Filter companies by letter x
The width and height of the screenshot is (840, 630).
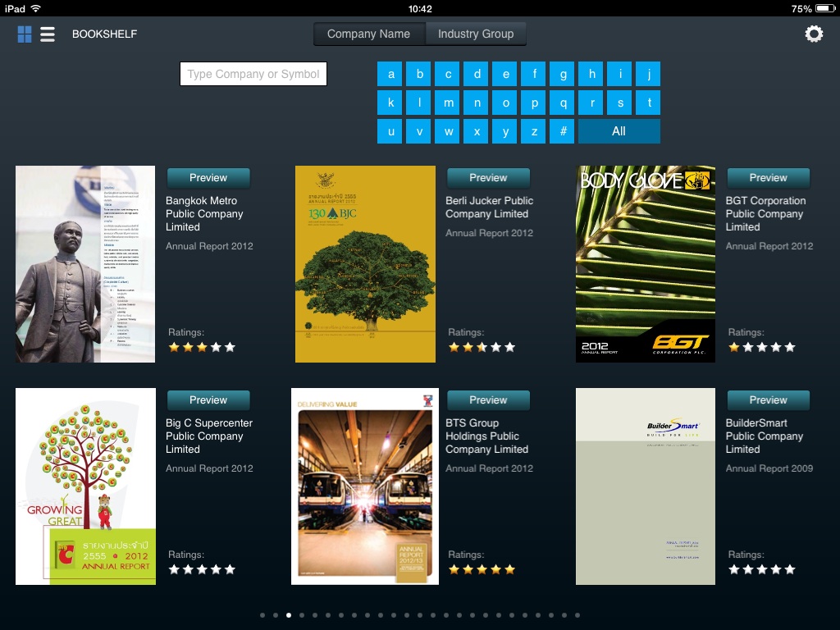tap(477, 131)
